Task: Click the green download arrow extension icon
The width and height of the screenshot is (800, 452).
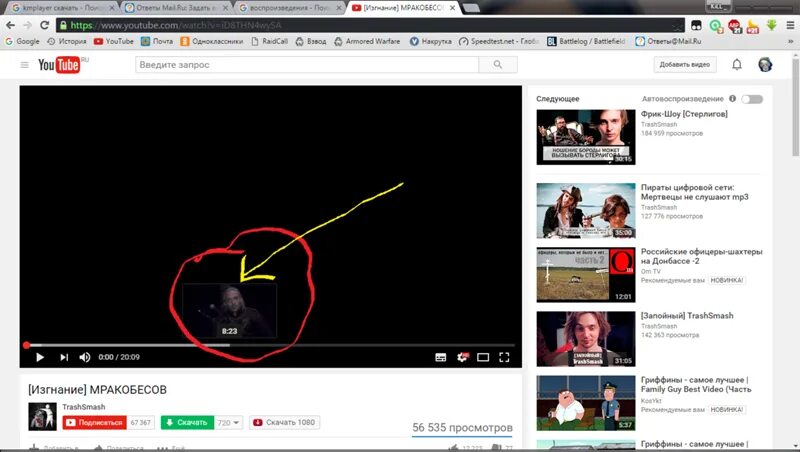Action: (771, 25)
